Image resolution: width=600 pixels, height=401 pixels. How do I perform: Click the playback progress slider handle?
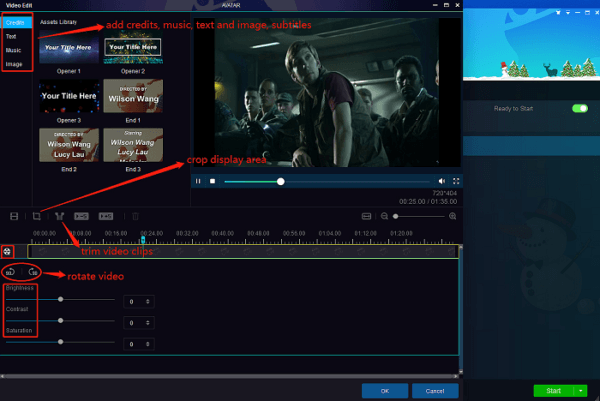pos(280,181)
